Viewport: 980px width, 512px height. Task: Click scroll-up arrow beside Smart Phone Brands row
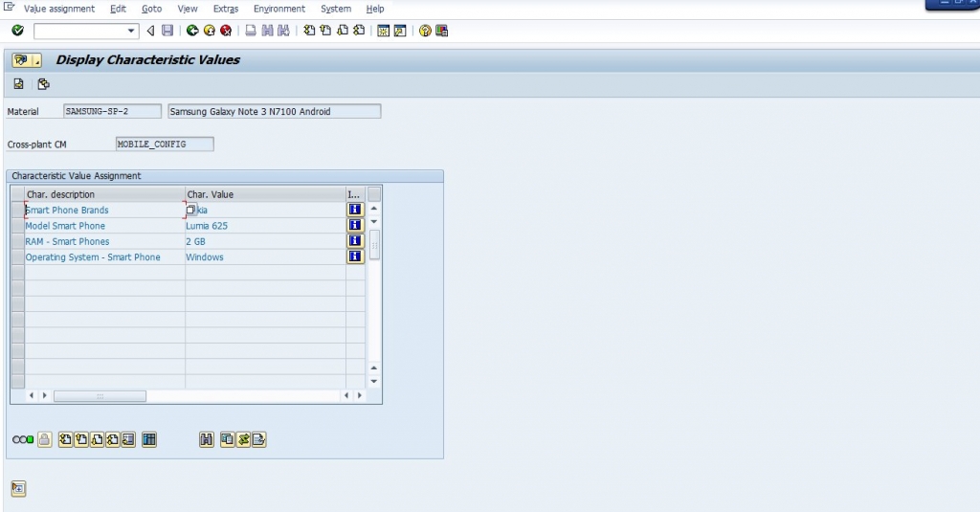pyautogui.click(x=374, y=209)
